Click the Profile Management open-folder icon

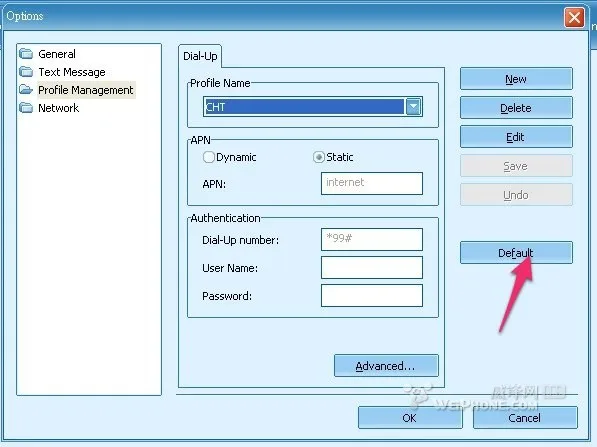26,90
